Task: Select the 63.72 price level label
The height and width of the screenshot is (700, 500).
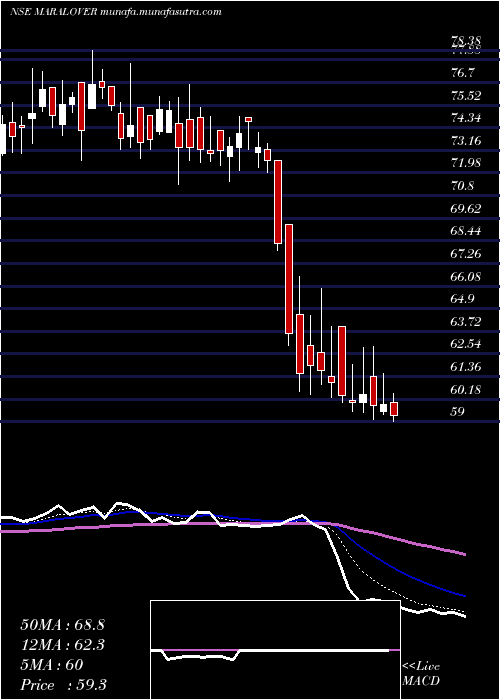Action: tap(467, 322)
